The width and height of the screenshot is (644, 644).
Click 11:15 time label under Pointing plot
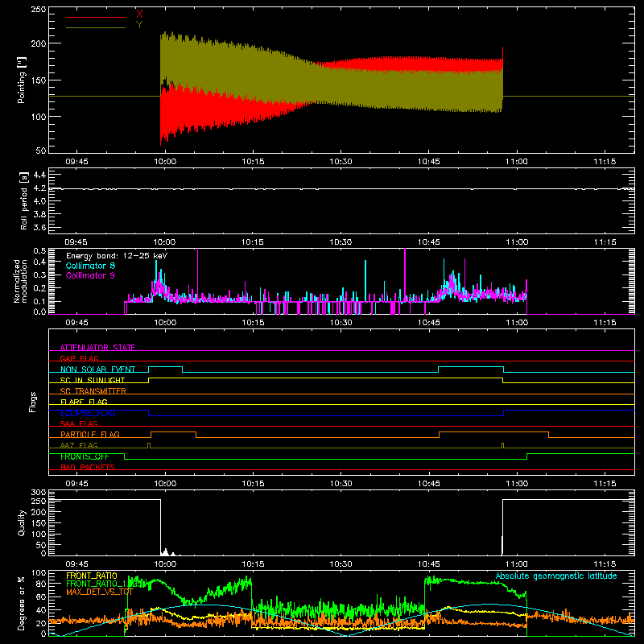605,162
